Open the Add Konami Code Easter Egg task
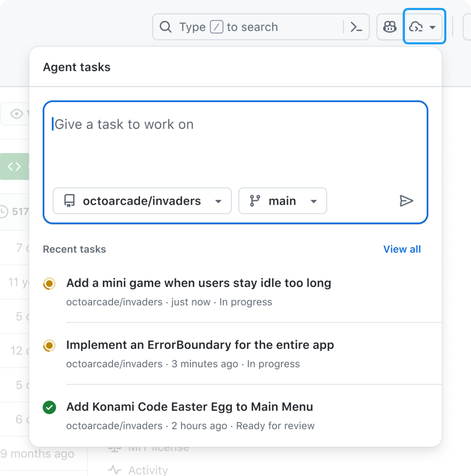Image resolution: width=471 pixels, height=476 pixels. click(190, 406)
